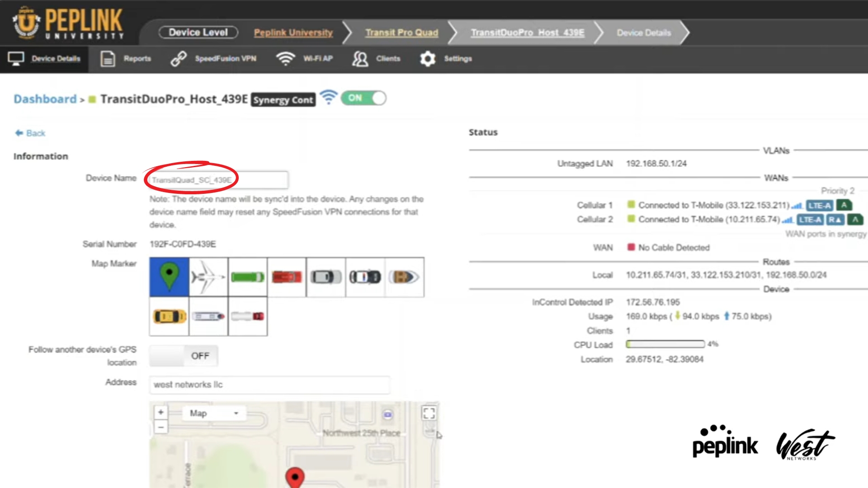Toggle the device ON switch off
Image resolution: width=868 pixels, height=488 pixels.
pos(363,98)
